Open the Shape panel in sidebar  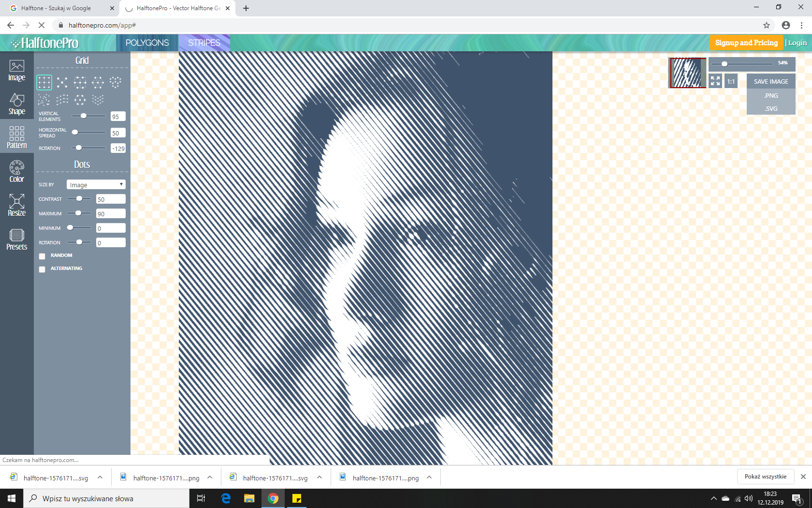click(x=16, y=104)
